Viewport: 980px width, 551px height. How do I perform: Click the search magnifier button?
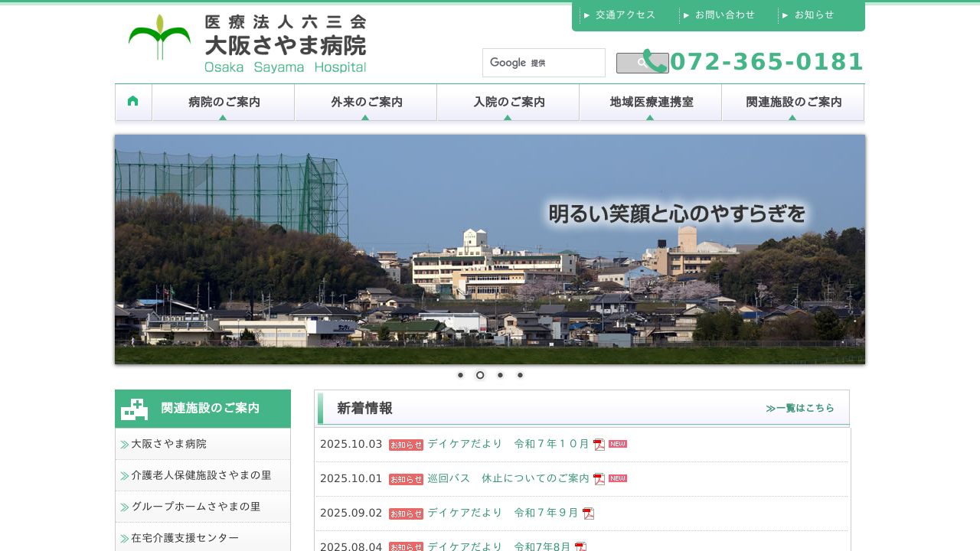642,63
